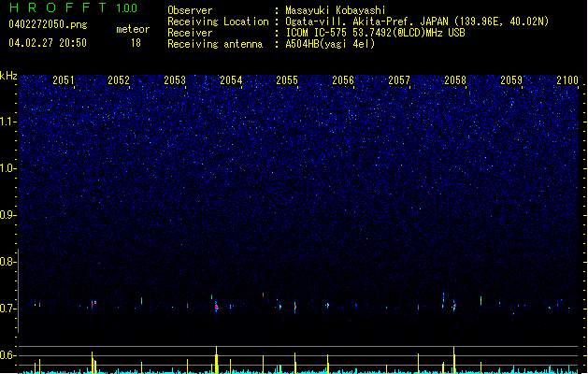Image resolution: width=588 pixels, height=374 pixels.
Task: Click the meteor label
Action: [x=133, y=29]
